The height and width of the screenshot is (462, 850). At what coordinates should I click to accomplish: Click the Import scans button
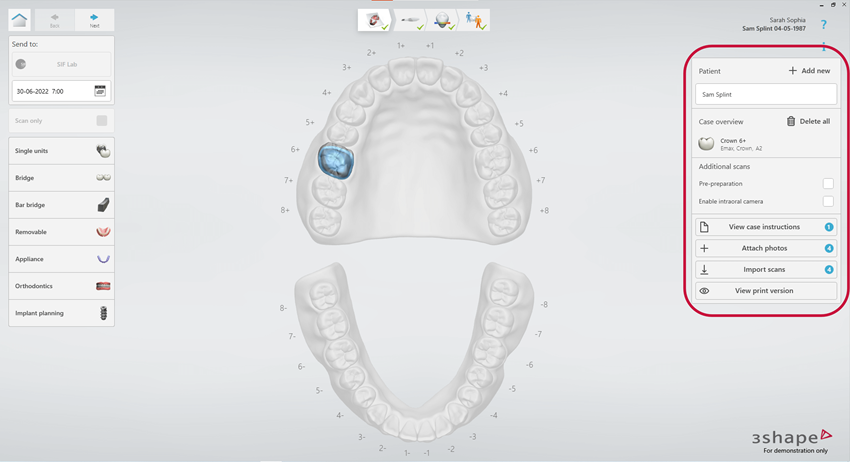(765, 270)
